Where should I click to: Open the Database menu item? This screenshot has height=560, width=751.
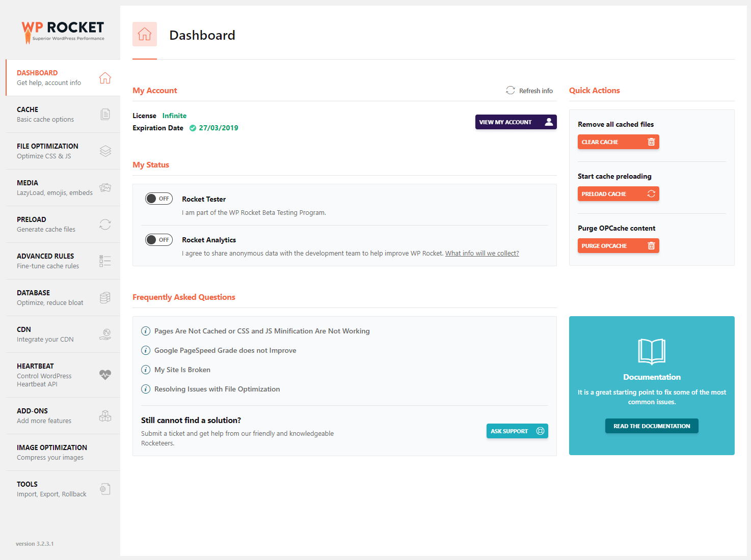coord(63,297)
